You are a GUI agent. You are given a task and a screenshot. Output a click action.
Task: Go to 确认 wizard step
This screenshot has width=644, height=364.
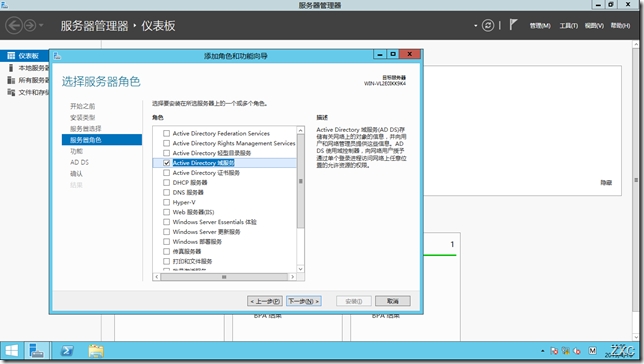[x=76, y=173]
